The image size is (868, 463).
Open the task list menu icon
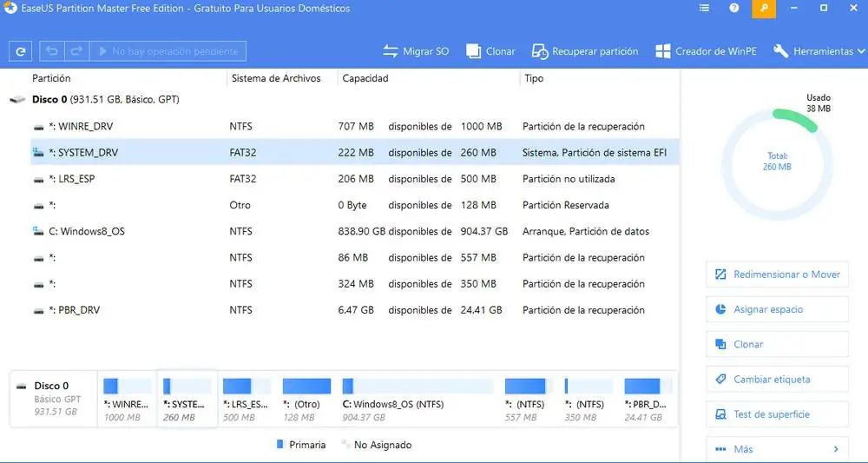pos(704,9)
